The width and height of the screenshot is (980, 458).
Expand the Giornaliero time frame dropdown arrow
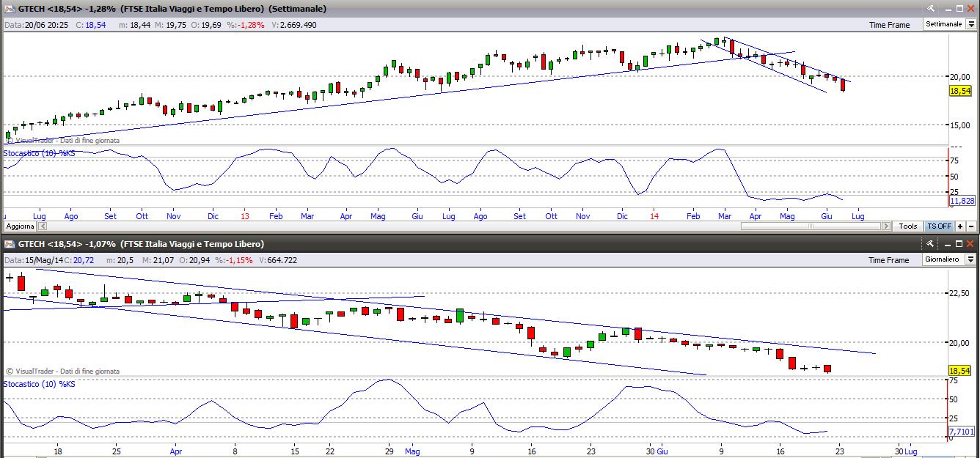click(970, 259)
